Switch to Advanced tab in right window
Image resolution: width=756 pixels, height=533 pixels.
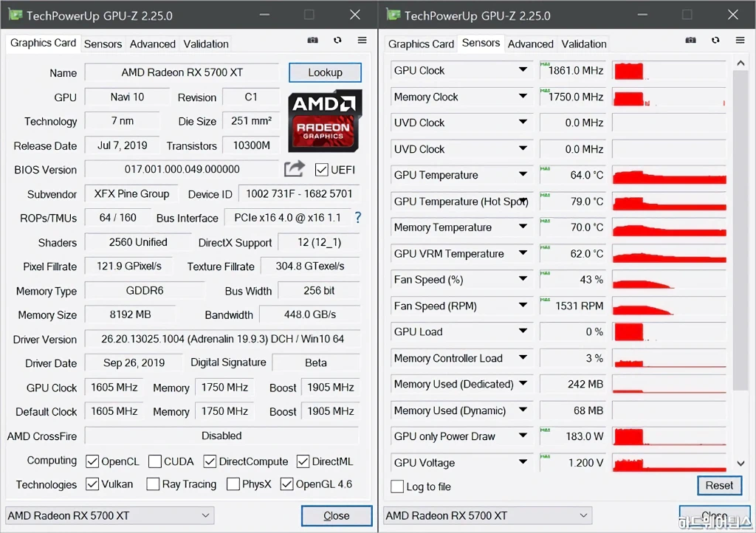click(530, 44)
